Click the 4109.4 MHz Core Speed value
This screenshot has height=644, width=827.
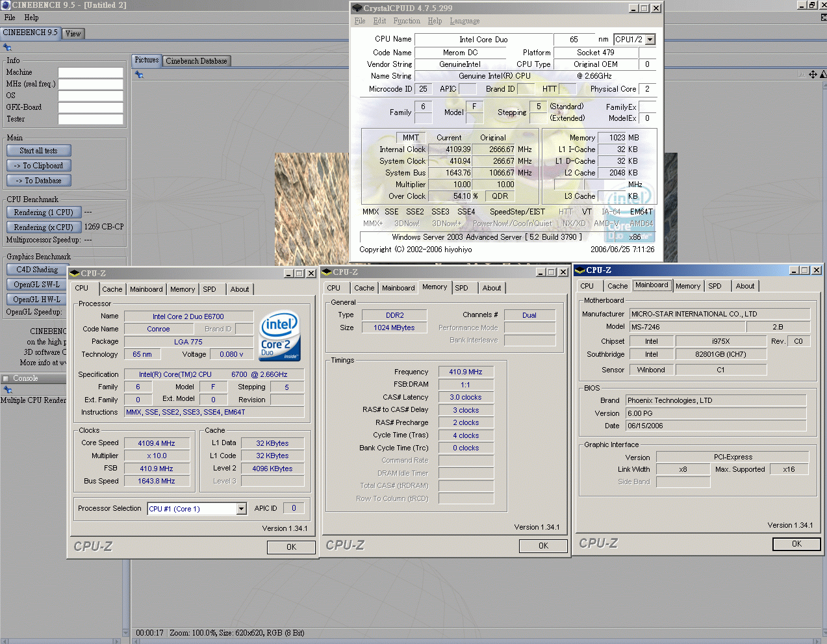click(157, 443)
